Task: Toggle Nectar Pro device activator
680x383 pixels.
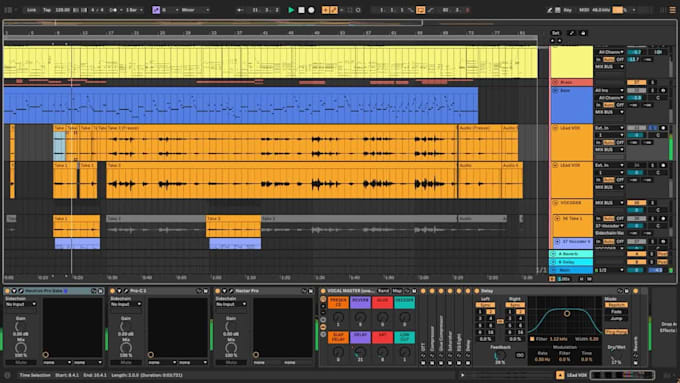Action: coord(217,291)
